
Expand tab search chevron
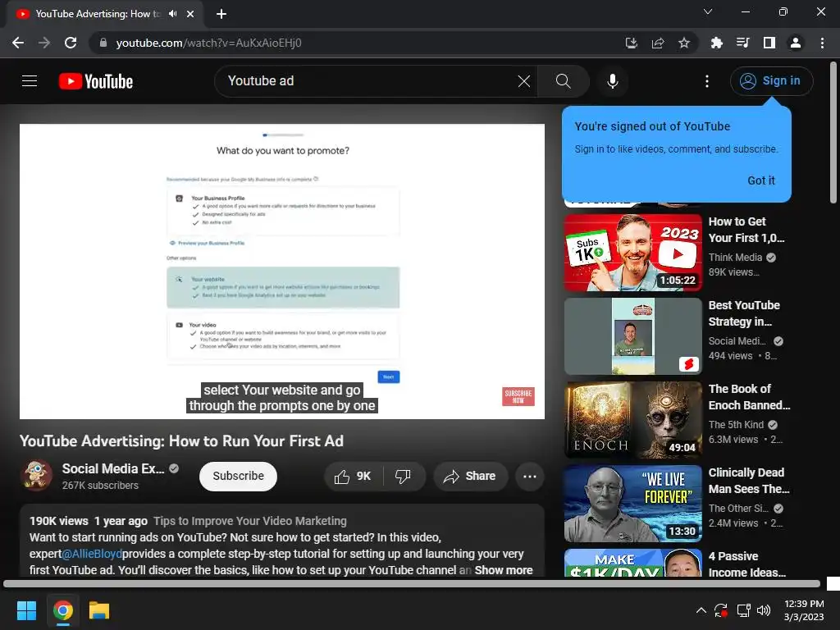(x=708, y=11)
